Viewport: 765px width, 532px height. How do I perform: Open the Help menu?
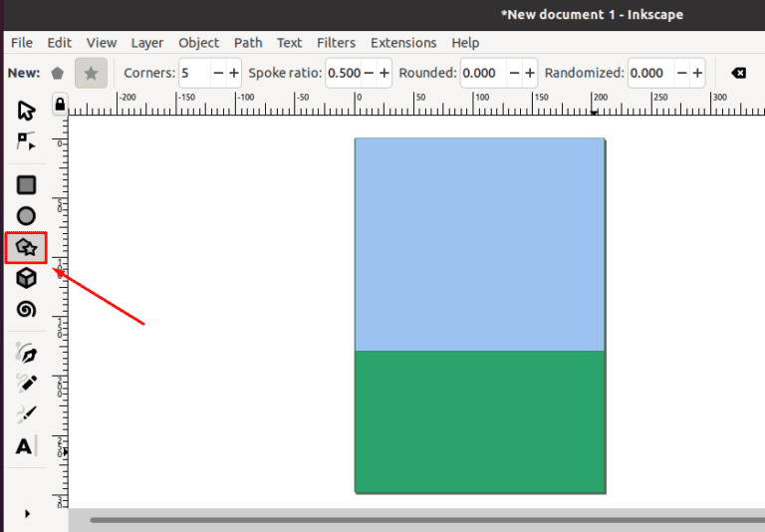[465, 43]
